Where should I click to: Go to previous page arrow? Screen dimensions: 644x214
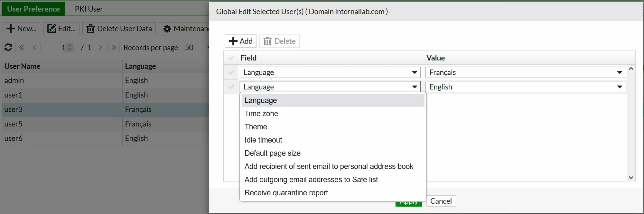click(34, 48)
